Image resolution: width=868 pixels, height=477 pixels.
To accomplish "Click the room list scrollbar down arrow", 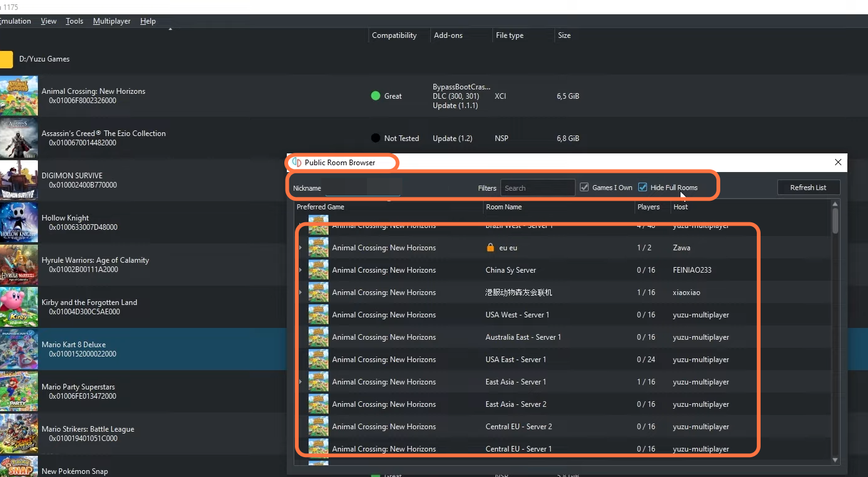I will click(835, 460).
